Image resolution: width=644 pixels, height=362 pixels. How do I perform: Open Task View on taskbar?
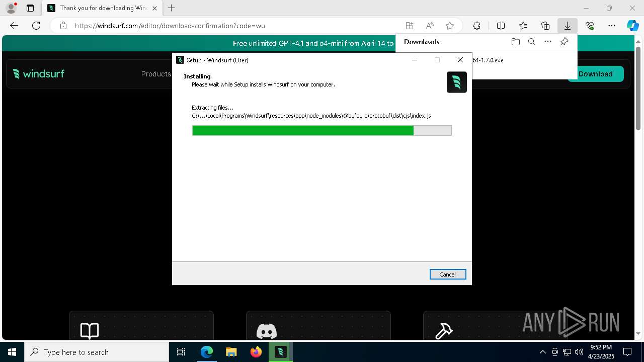point(181,352)
